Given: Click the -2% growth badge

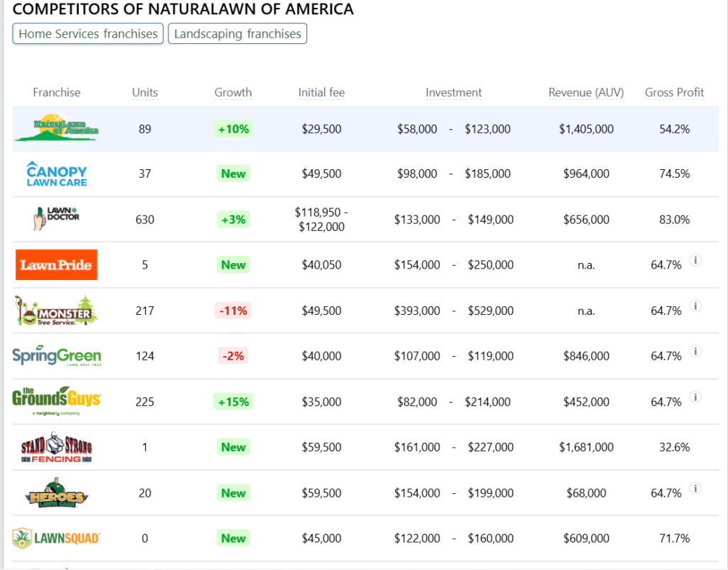Looking at the screenshot, I should (233, 356).
